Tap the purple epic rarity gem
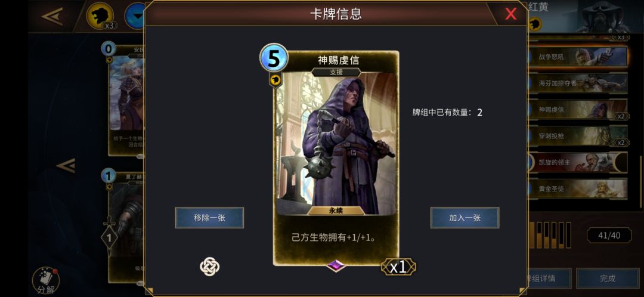This screenshot has width=644, height=297. pos(336,266)
